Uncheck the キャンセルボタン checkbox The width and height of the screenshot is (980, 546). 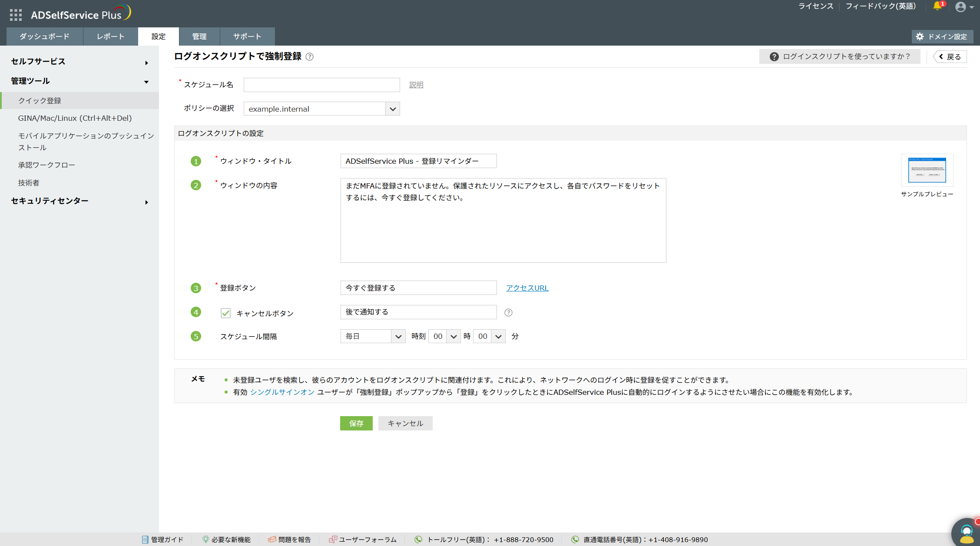225,313
